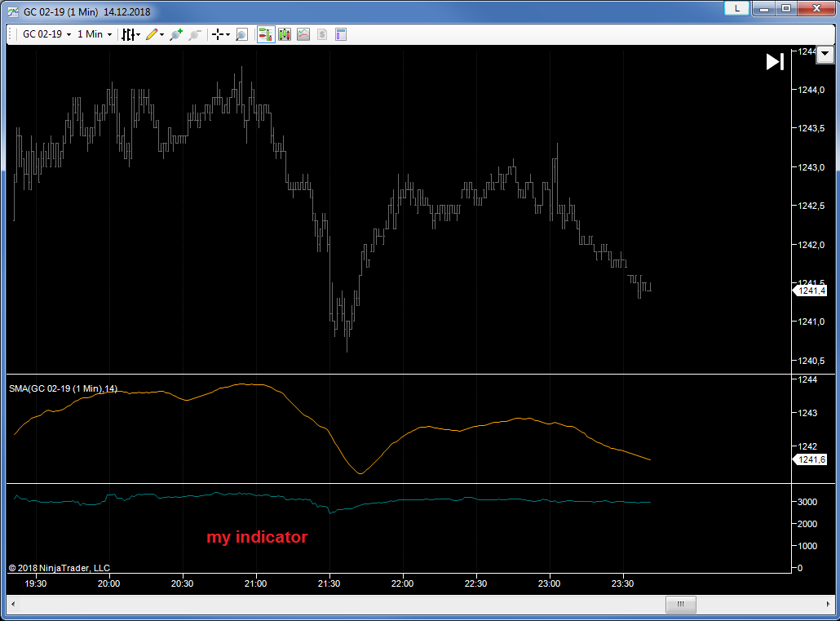This screenshot has height=621, width=840.
Task: Click the 1241,4 current price marker
Action: pos(810,291)
